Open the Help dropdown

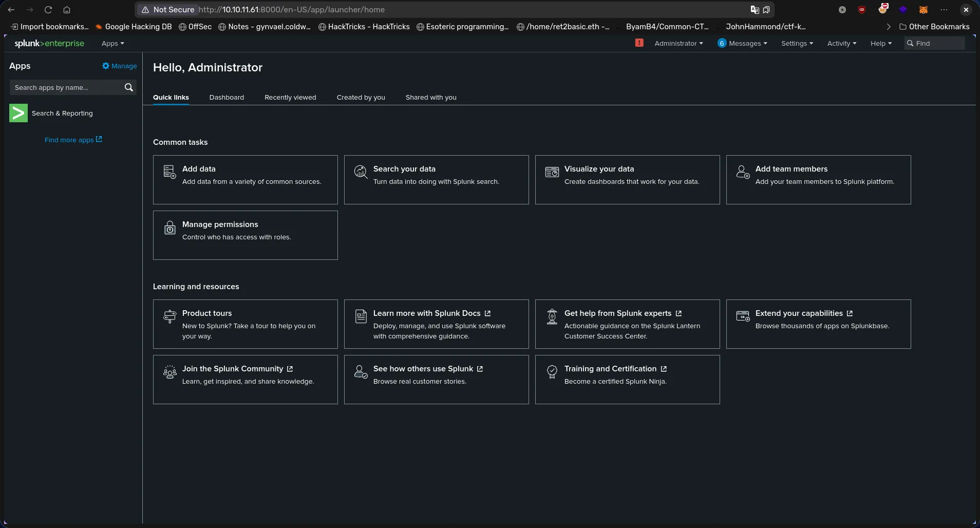(x=881, y=44)
